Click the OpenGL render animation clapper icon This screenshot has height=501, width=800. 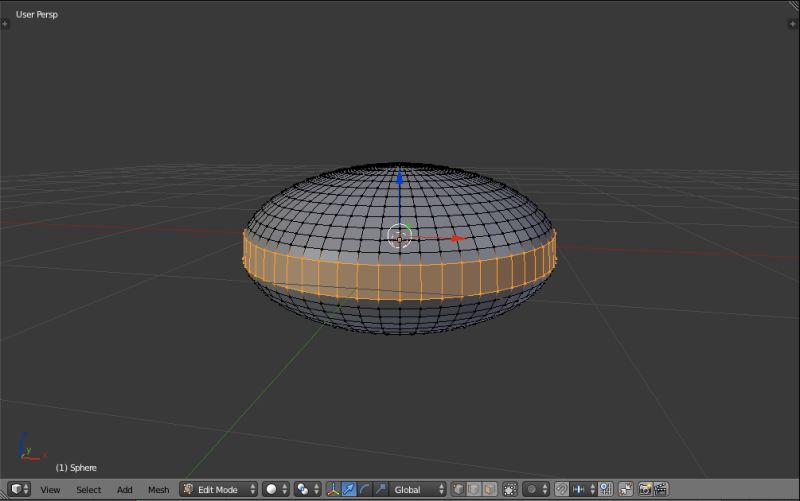coord(661,489)
